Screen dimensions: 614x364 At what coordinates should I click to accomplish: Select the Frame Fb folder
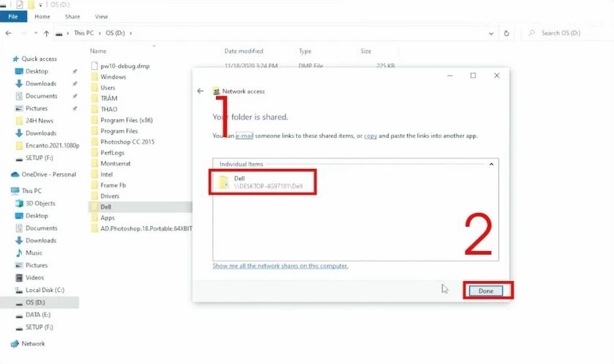pos(113,185)
